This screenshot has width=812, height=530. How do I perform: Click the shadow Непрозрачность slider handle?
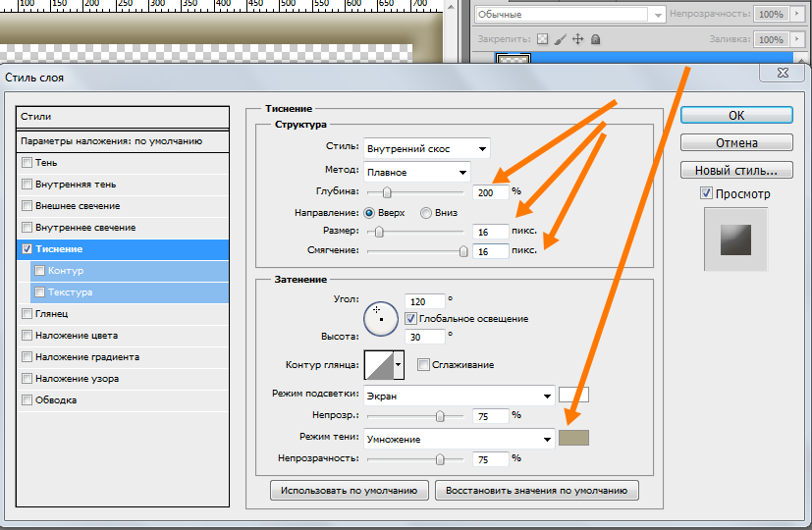(x=440, y=459)
